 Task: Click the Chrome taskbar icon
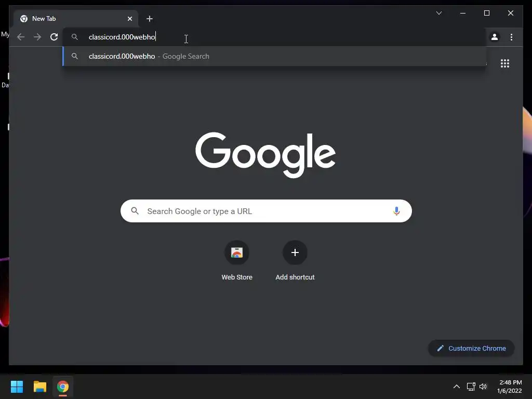pos(63,387)
